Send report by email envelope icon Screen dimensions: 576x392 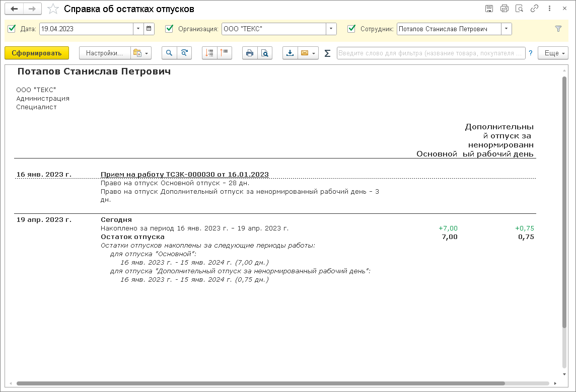click(x=305, y=53)
